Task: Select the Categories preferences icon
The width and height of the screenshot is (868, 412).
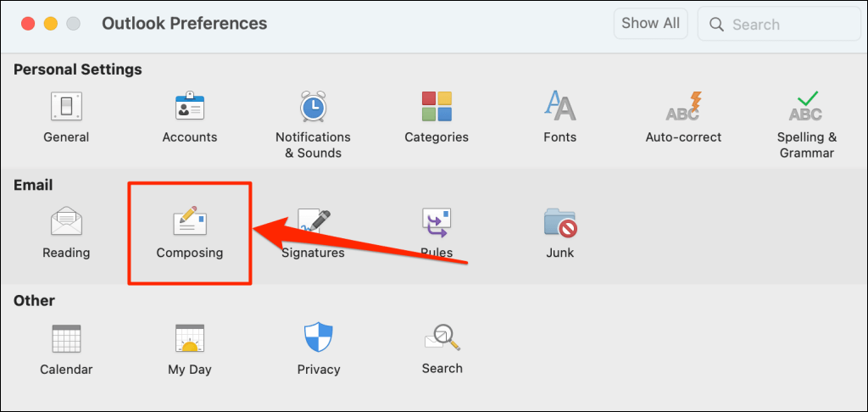Action: pyautogui.click(x=437, y=108)
